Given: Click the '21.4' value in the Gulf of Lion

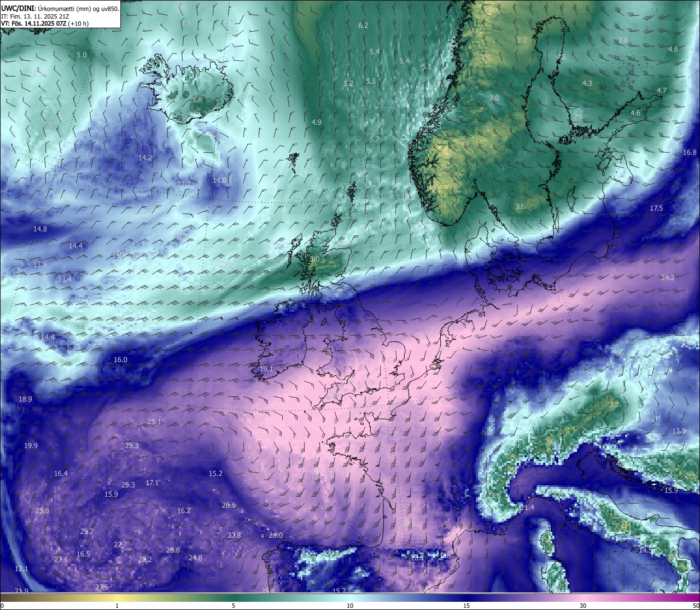Looking at the screenshot, I should pyautogui.click(x=527, y=508).
